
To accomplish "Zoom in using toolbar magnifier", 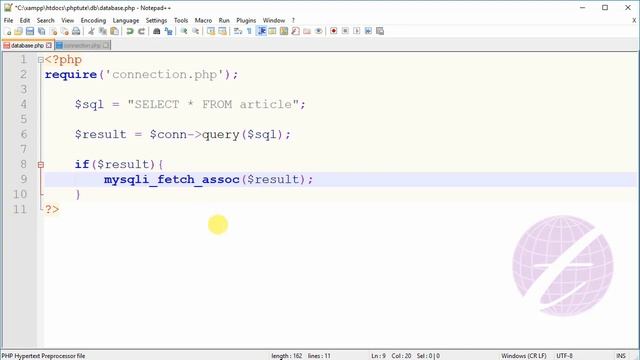I will 184,31.
